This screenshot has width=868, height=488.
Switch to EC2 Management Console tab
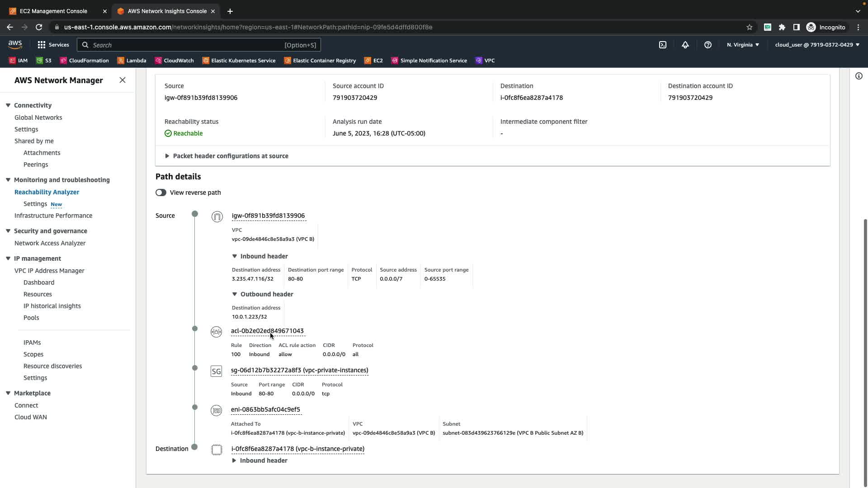pyautogui.click(x=53, y=11)
